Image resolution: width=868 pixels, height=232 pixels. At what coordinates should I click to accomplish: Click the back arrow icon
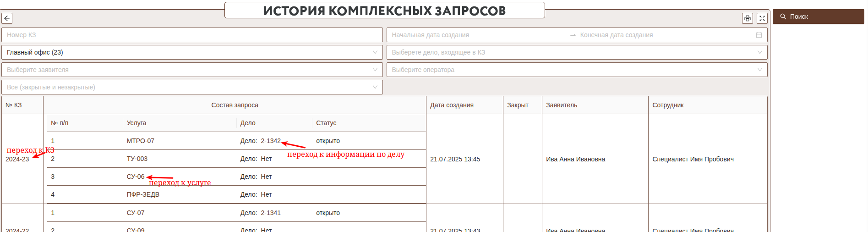[x=7, y=18]
